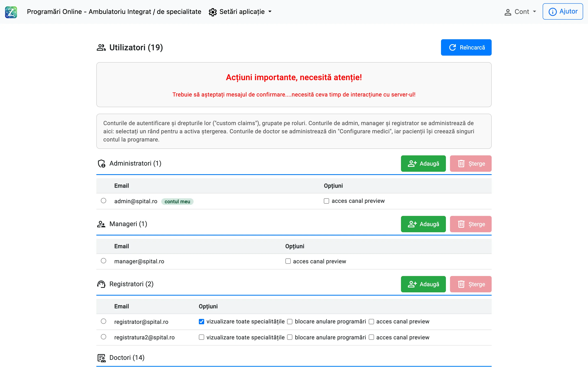Click the add-user icon in the Registratori Adaugă button
The height and width of the screenshot is (368, 588).
[412, 284]
